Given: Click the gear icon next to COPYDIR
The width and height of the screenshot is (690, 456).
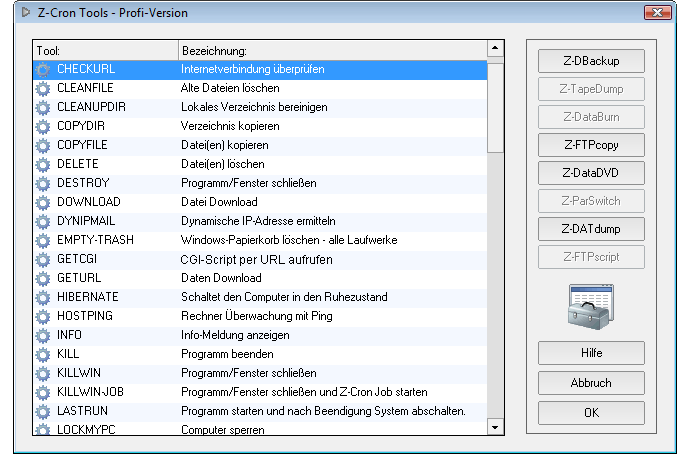Looking at the screenshot, I should 42,127.
